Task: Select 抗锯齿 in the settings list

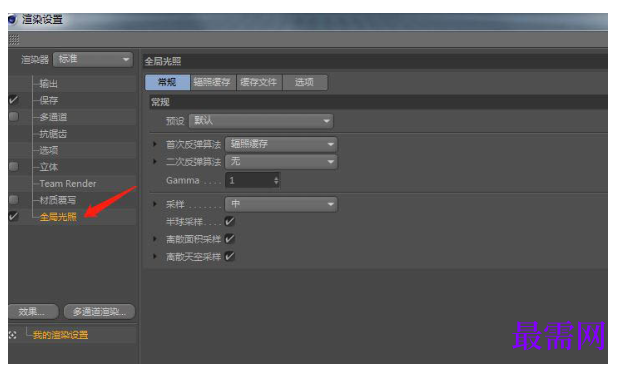Action: (53, 134)
